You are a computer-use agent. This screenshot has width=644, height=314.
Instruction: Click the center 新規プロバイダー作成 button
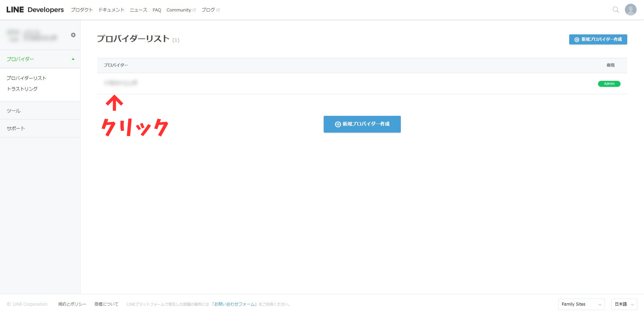(x=362, y=124)
